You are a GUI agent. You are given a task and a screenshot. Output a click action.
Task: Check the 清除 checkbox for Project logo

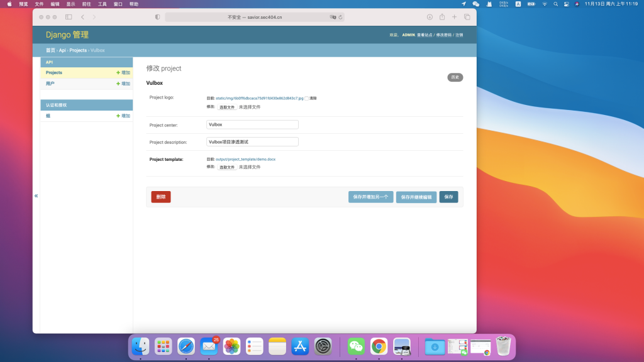306,99
